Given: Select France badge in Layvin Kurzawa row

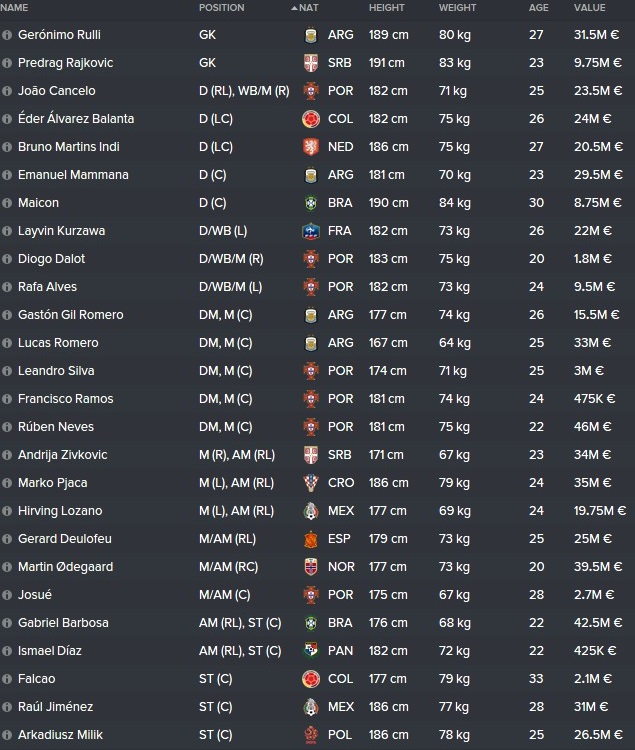Looking at the screenshot, I should tap(311, 231).
